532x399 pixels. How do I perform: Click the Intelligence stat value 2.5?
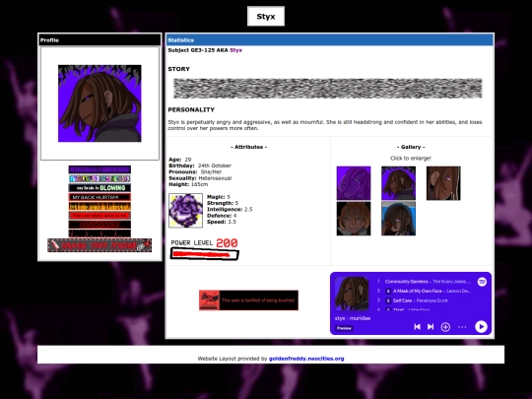click(248, 209)
